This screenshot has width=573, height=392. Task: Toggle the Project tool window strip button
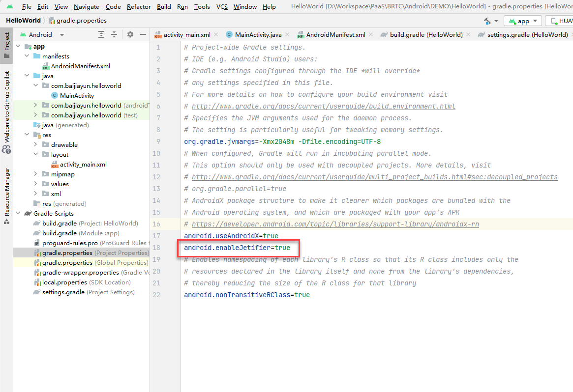[6, 45]
